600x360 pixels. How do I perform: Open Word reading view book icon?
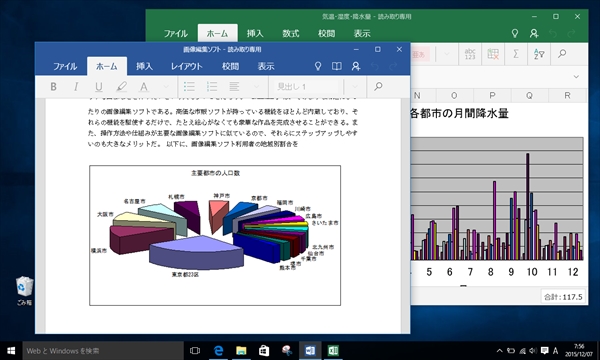337,66
